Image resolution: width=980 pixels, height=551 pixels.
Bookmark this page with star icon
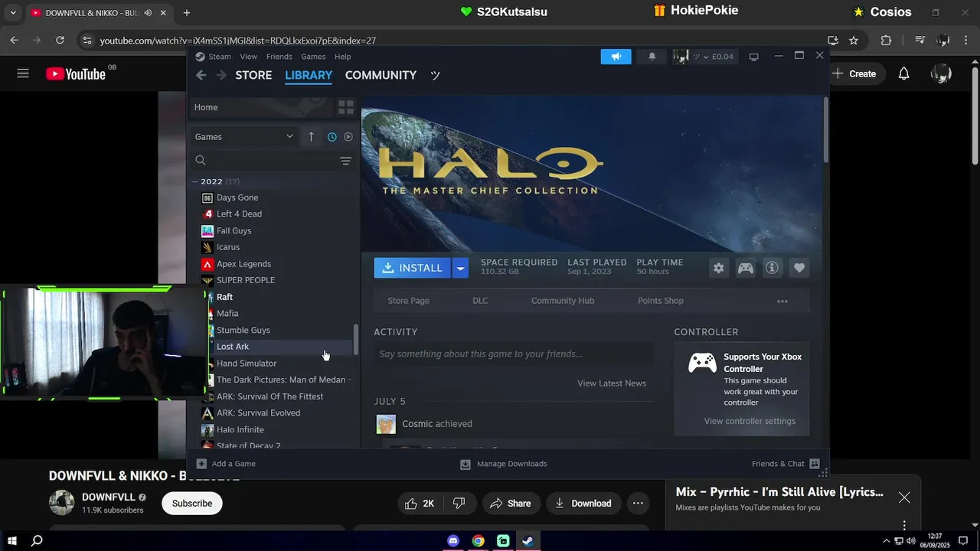click(x=854, y=41)
